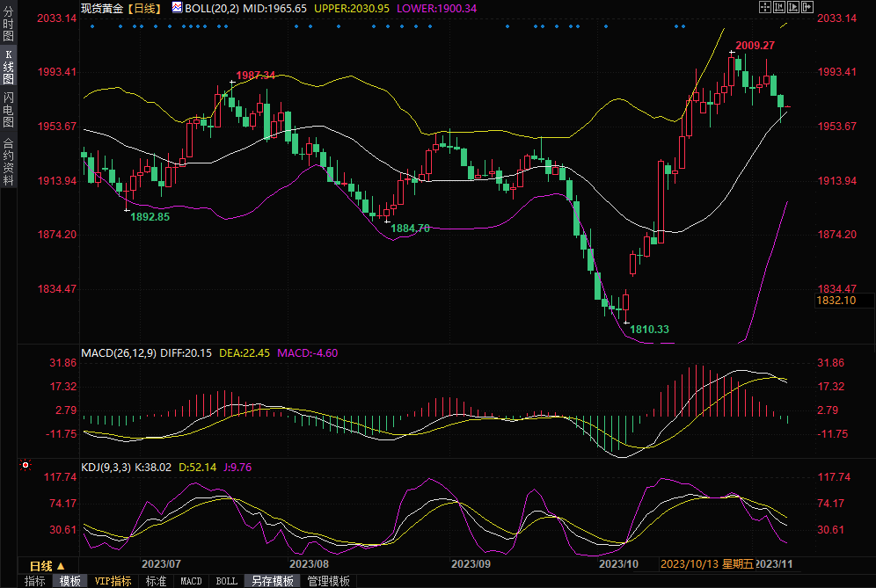Click the red KDJ settings icon
This screenshot has width=876, height=588.
coord(26,464)
